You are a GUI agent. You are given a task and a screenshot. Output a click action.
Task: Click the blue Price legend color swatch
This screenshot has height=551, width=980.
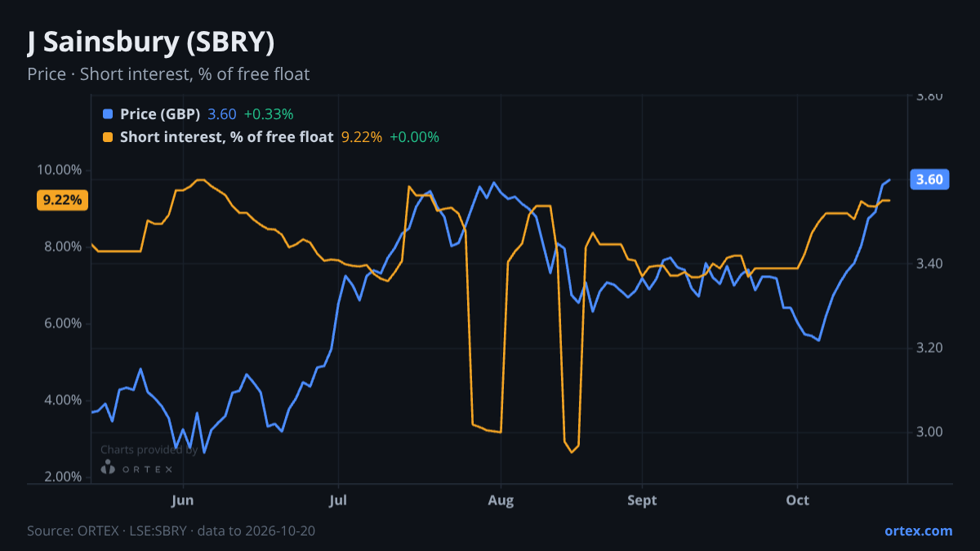108,113
